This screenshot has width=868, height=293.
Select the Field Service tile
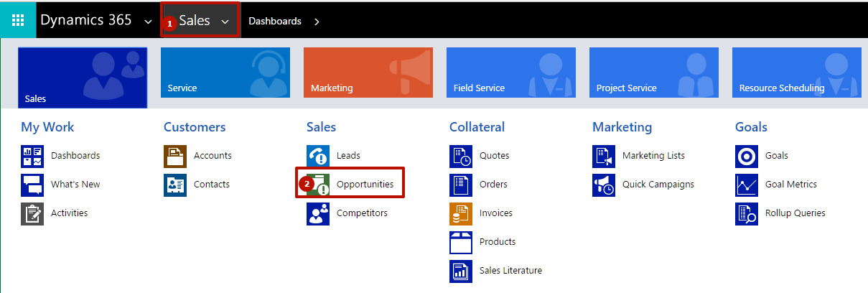pos(511,73)
